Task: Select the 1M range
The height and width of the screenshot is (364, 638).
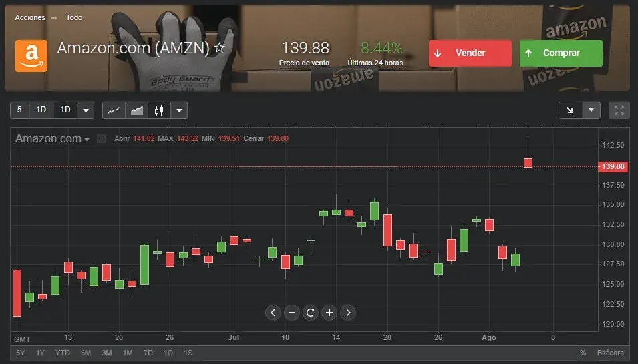Action: 128,353
